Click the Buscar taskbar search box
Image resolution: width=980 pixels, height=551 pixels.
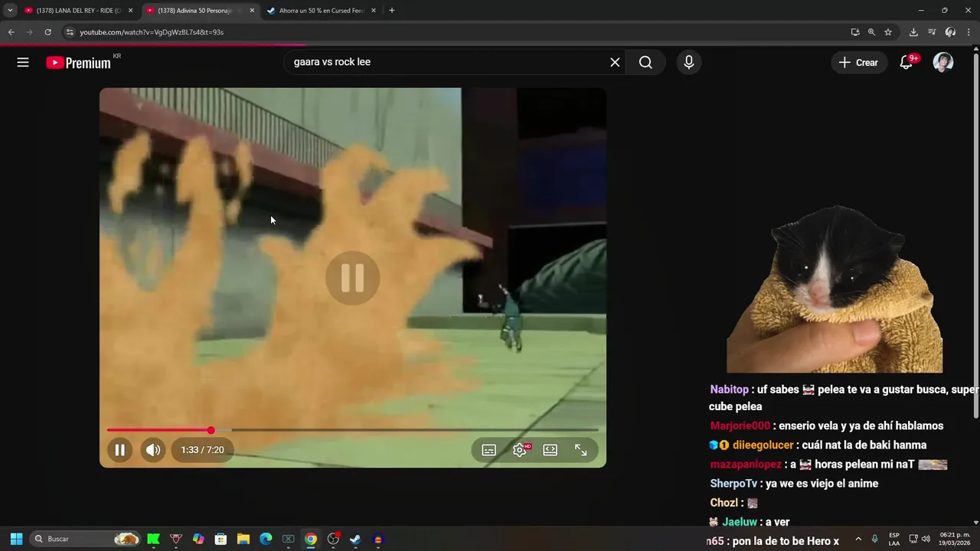pos(86,539)
